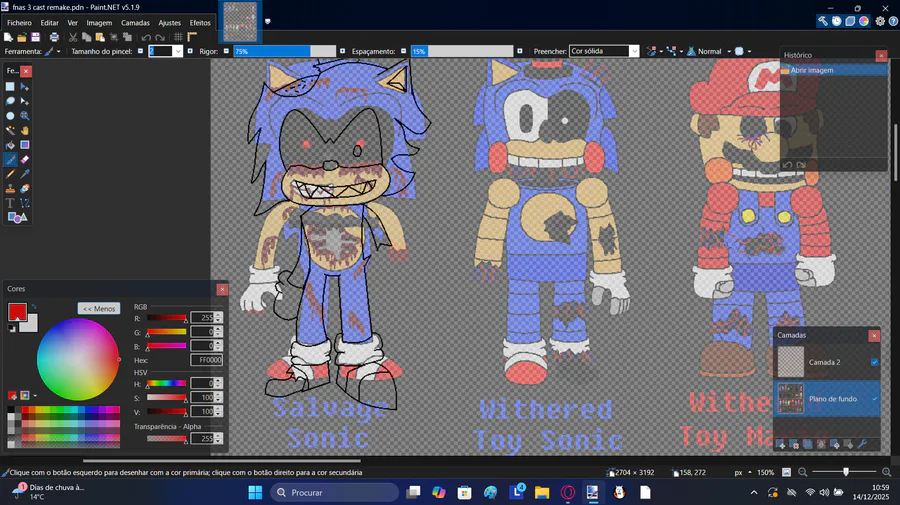Open the Ver menu
The image size is (900, 505).
(72, 23)
